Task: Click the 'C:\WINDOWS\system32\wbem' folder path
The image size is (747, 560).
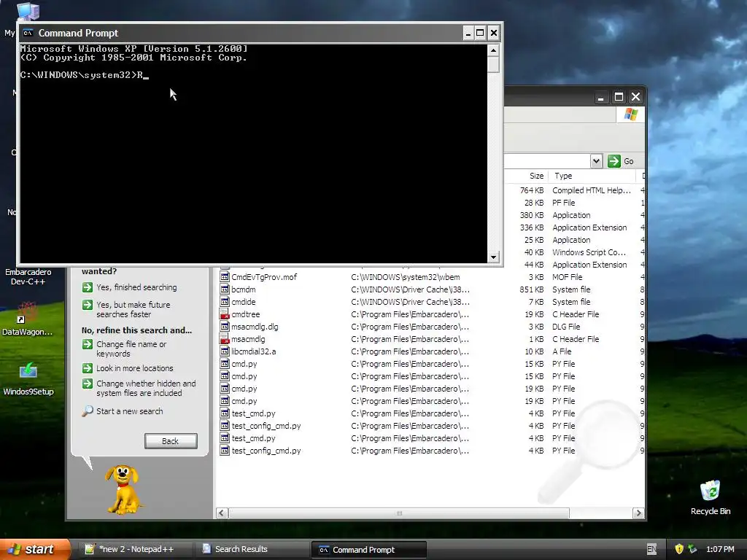Action: pos(406,277)
